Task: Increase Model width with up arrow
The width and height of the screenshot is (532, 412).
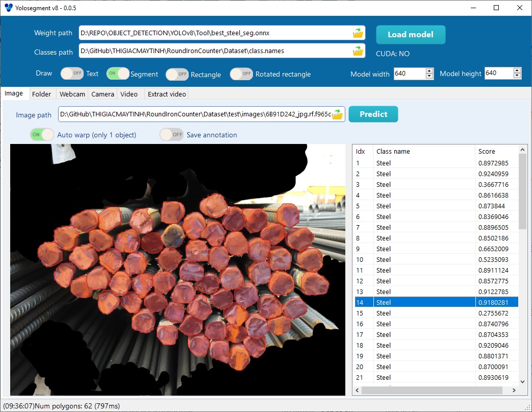Action: 429,71
